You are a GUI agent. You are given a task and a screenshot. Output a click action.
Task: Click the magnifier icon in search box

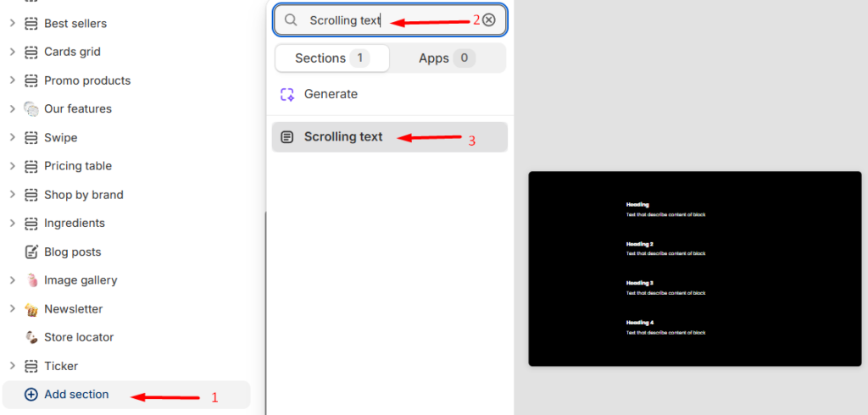(x=291, y=20)
